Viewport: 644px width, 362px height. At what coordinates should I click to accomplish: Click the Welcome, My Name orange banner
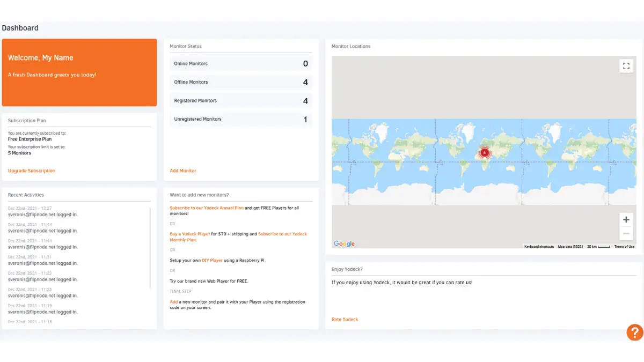click(79, 72)
